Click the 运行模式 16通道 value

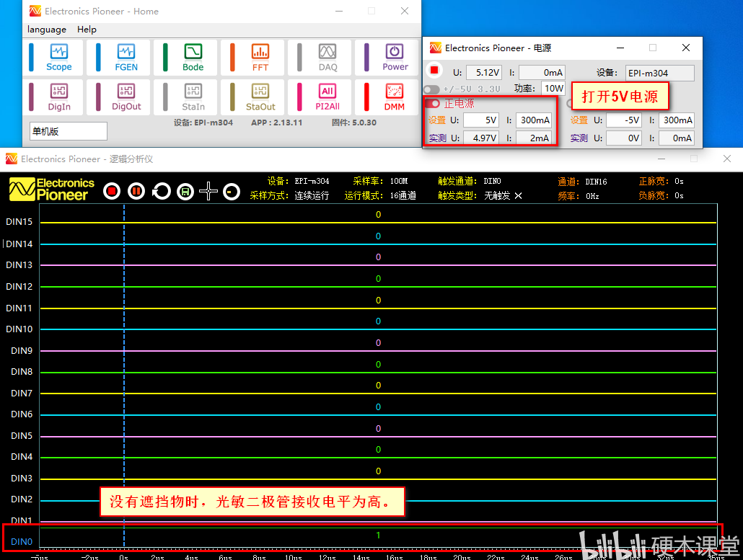point(403,195)
